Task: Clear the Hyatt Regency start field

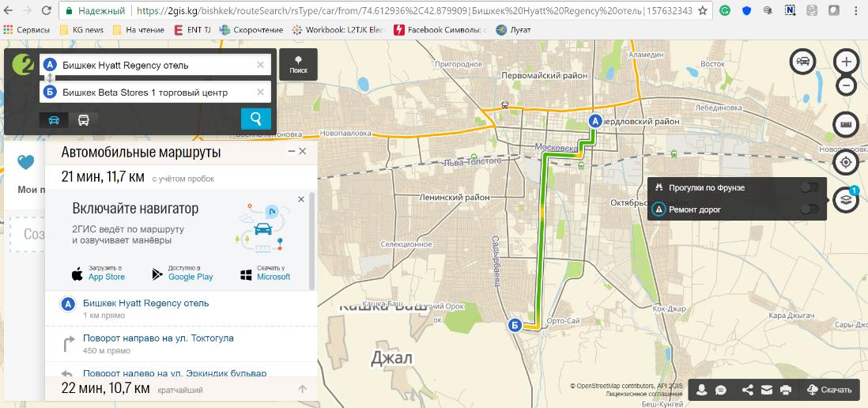Action: point(261,66)
